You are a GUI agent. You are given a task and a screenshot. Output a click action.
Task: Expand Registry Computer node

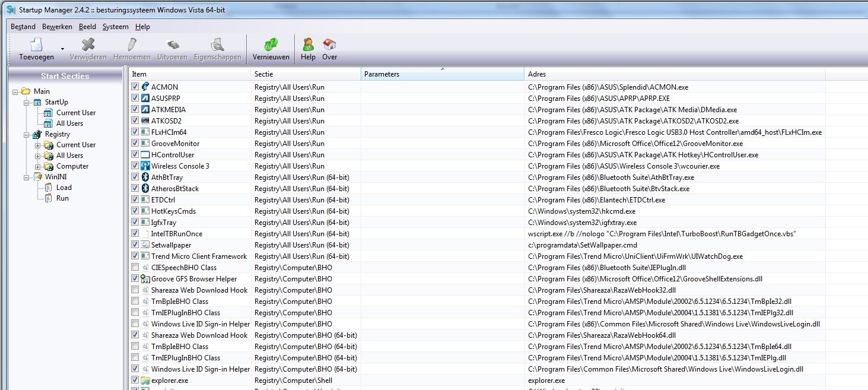[x=38, y=166]
